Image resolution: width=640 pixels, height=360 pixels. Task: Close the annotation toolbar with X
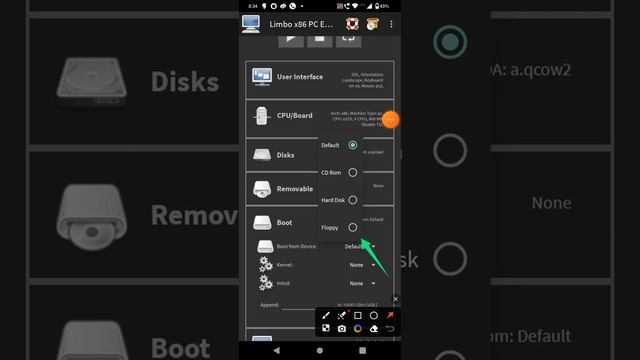click(396, 299)
